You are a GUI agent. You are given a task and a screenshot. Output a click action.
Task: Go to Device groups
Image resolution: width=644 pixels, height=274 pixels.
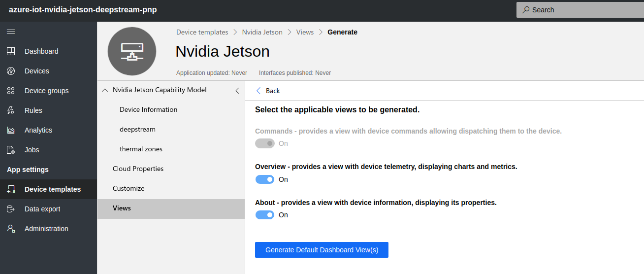point(48,91)
